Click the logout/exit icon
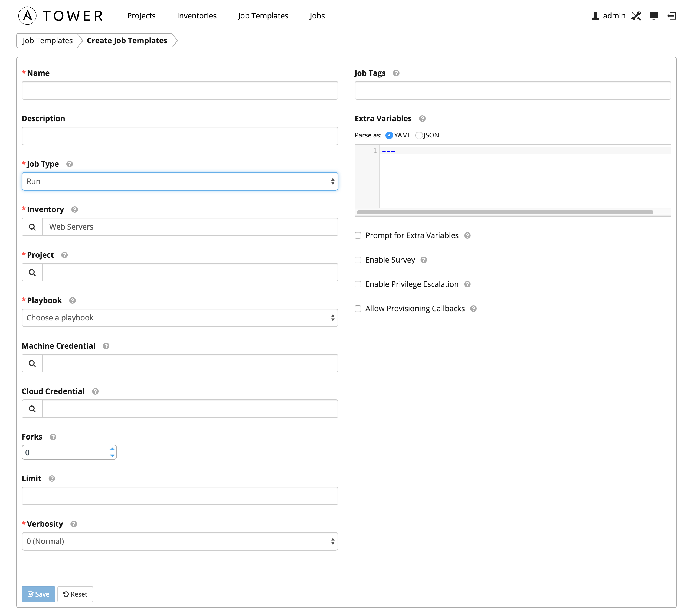The image size is (693, 616). click(672, 15)
